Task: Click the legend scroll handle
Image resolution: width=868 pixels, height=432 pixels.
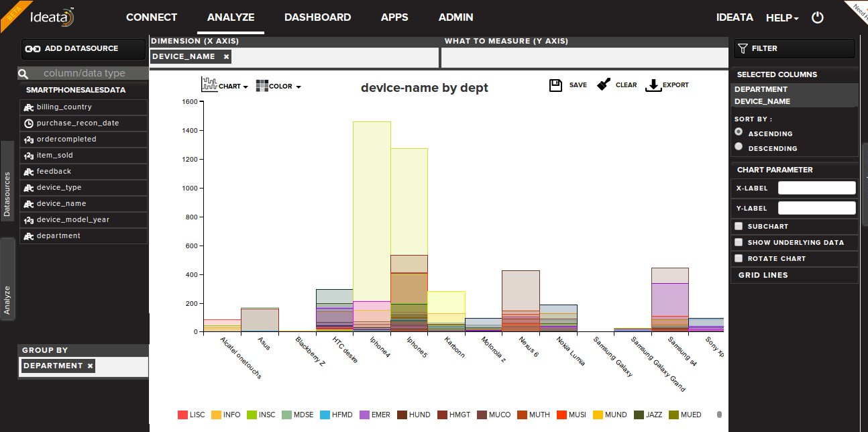Action: [x=719, y=415]
